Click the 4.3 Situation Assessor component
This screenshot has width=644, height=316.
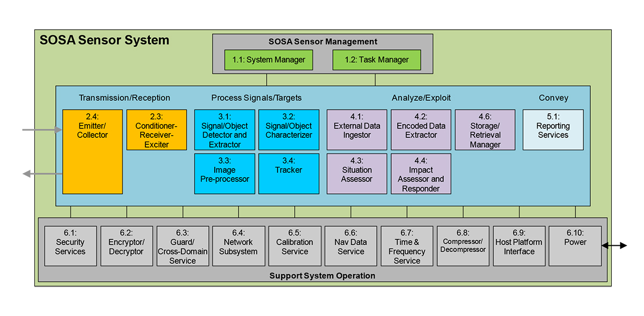click(356, 173)
